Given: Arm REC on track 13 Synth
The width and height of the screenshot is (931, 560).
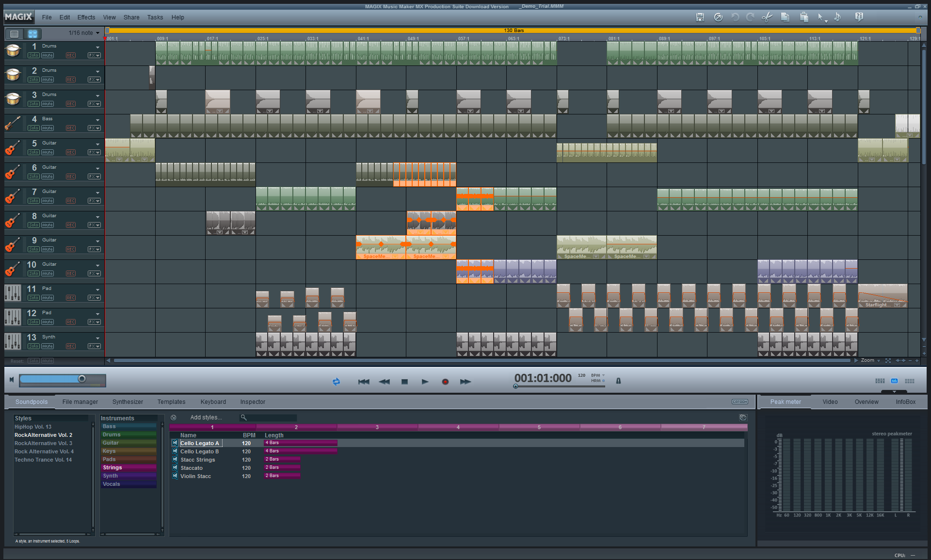Looking at the screenshot, I should point(71,346).
